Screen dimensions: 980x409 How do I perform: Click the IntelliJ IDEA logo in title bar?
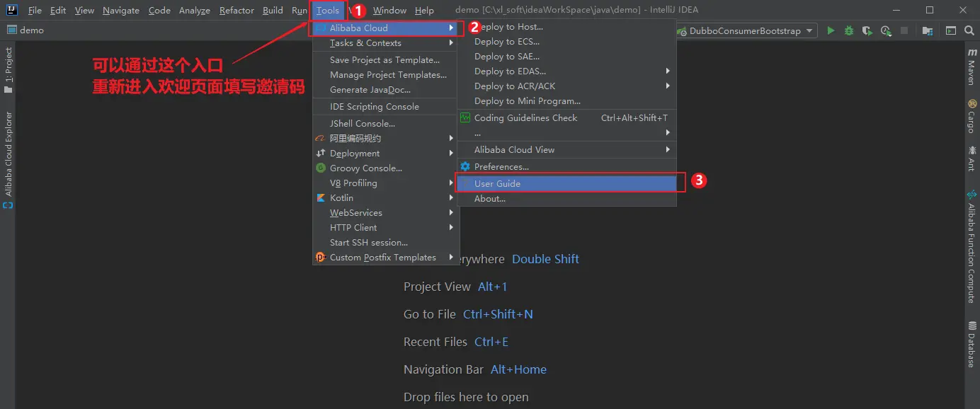tap(12, 10)
